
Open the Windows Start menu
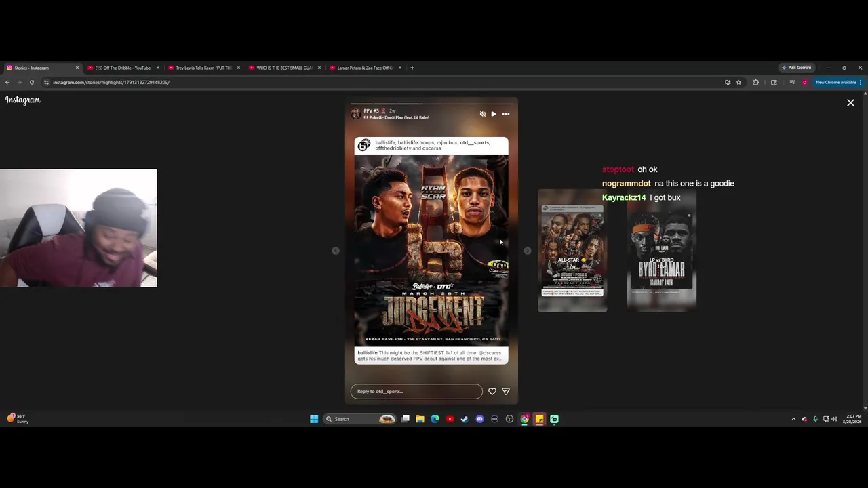[x=314, y=419]
